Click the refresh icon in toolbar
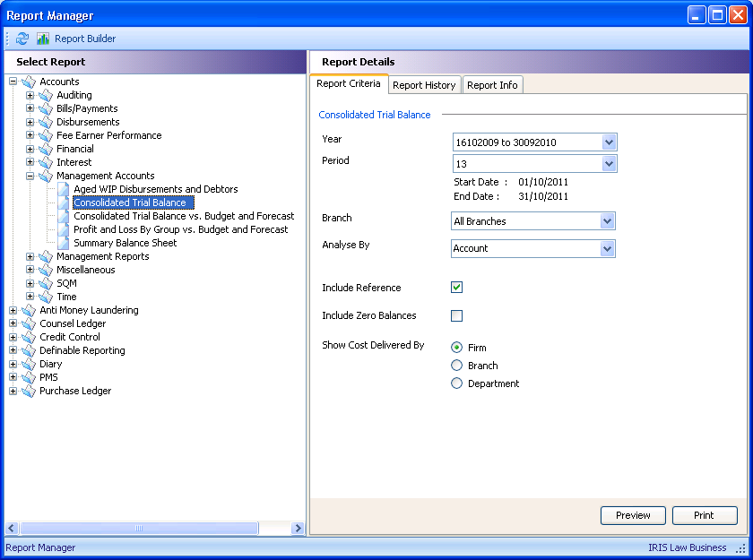Screen dimensions: 753x560 coord(22,39)
